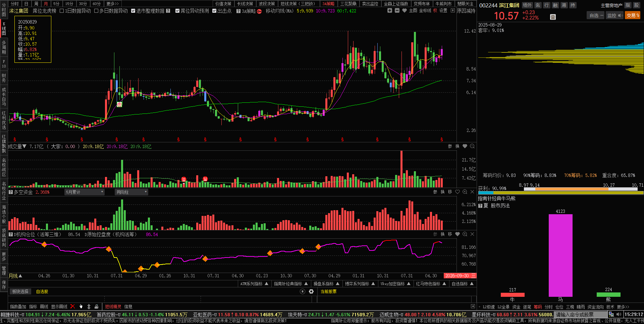
Task: Click the lock icon in drawing toolbar
Action: click(96, 306)
